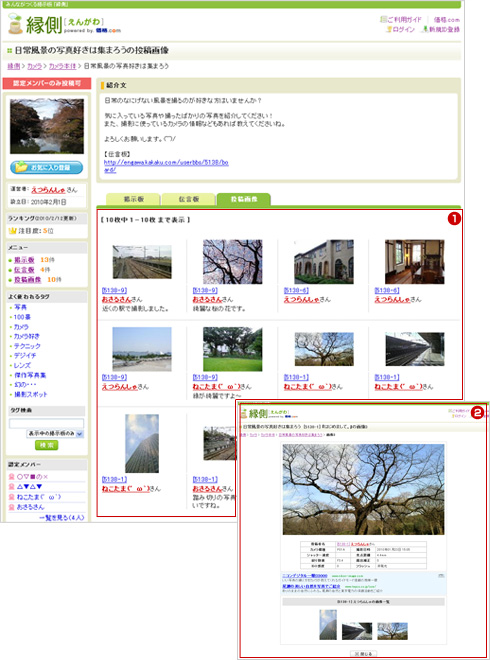Viewport: 490px width, 660px height.
Task: Click the tag search text field
Action: tap(46, 423)
